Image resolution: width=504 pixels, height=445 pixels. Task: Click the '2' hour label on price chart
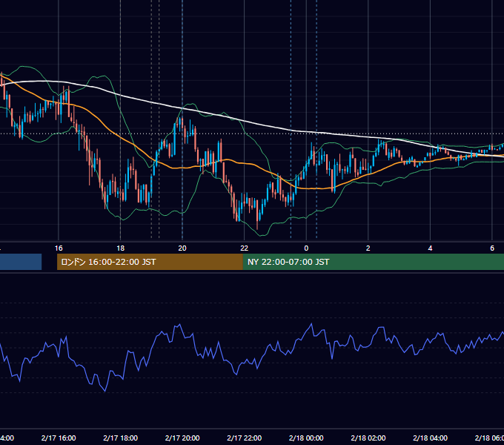coord(368,248)
